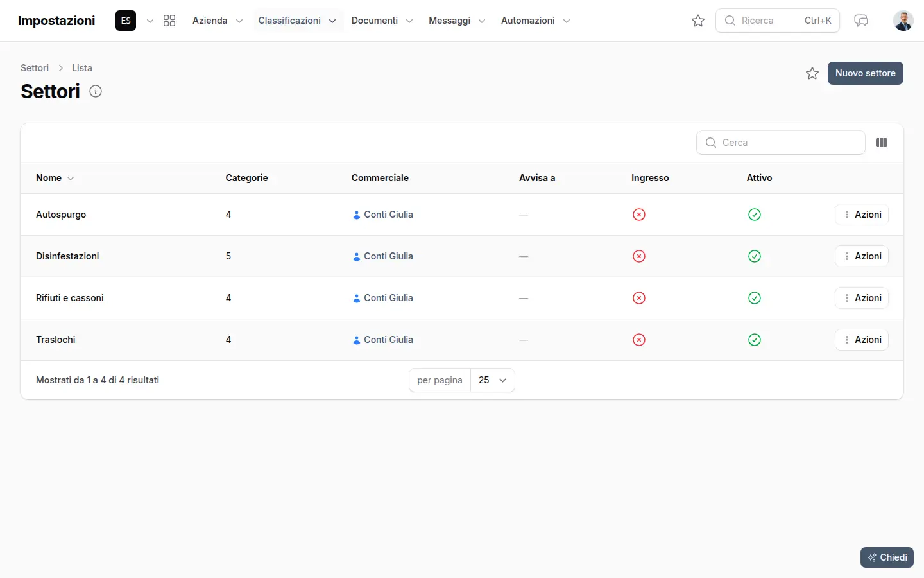The width and height of the screenshot is (924, 578).
Task: Open Azioni menu for Traslochi
Action: [x=862, y=340]
